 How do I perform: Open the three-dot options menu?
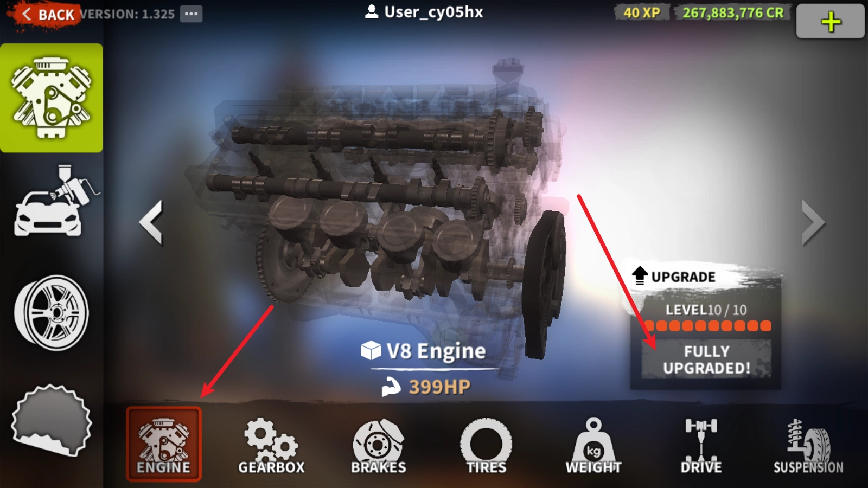tap(192, 14)
